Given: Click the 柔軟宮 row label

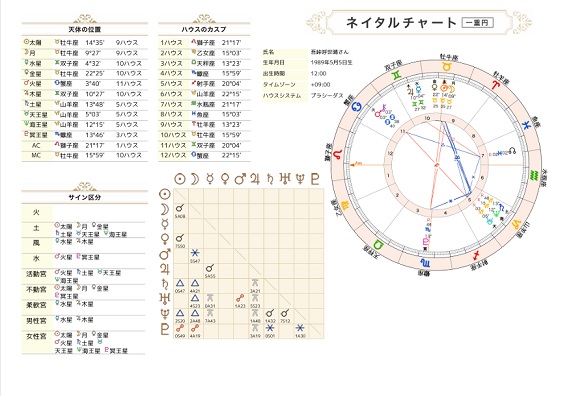Looking at the screenshot, I should click(x=36, y=305).
